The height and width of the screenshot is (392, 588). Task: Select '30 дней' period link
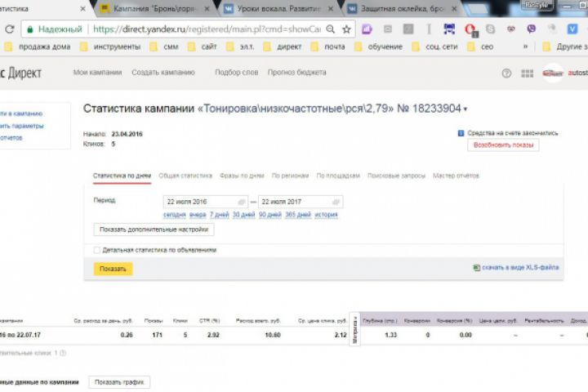coord(243,215)
